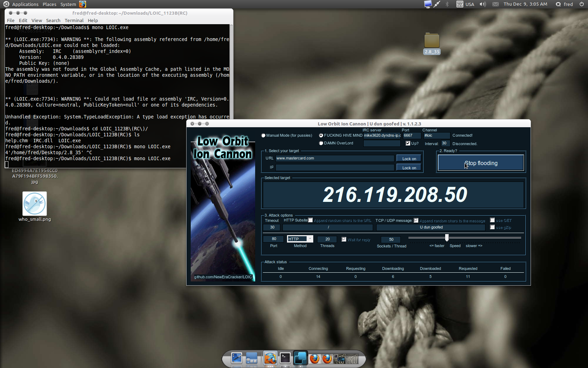Toggle the use gZip checkbox
This screenshot has height=368, width=588.
(492, 227)
